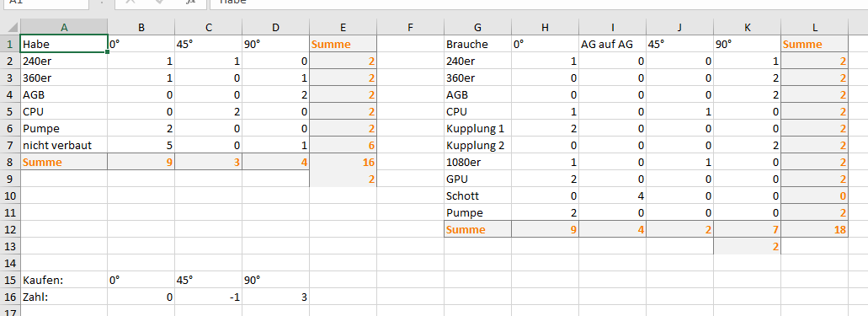This screenshot has width=868, height=316.
Task: Click the Cancel X icon in formula bar
Action: pyautogui.click(x=130, y=3)
